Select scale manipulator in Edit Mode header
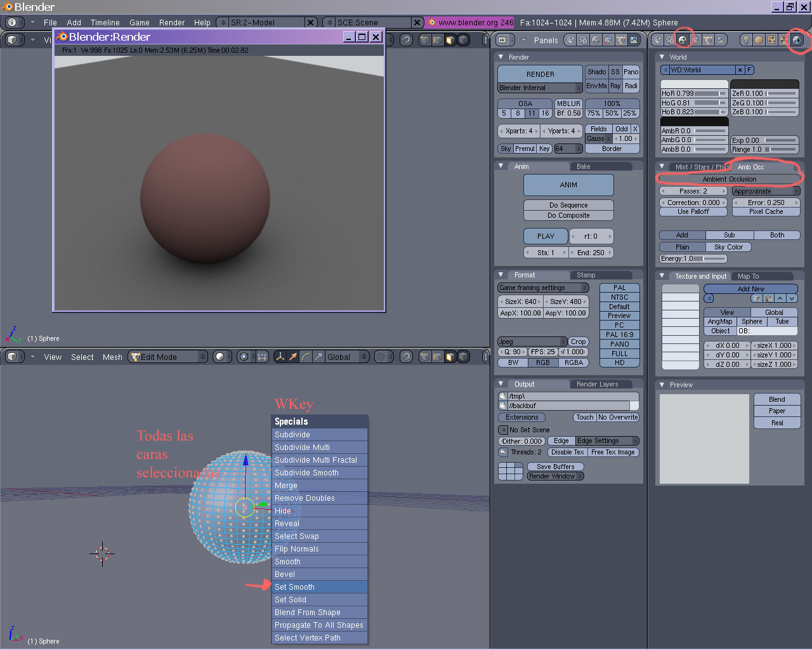 pos(318,357)
